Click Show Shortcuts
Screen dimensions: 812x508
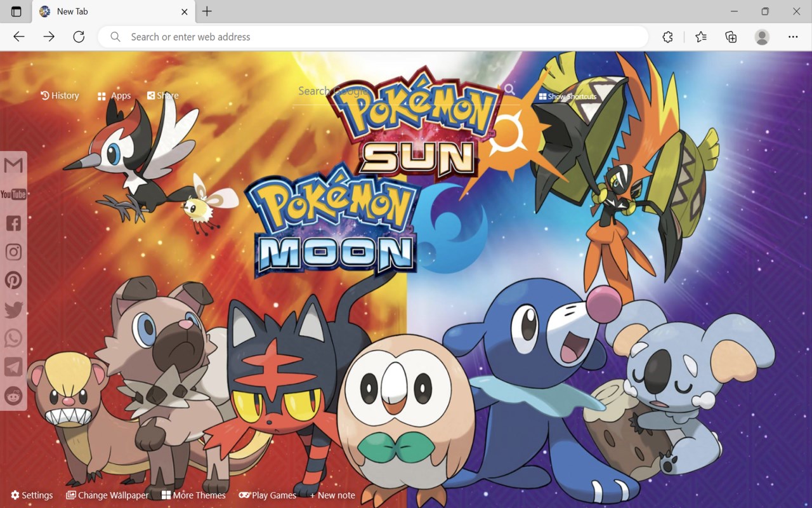point(568,97)
